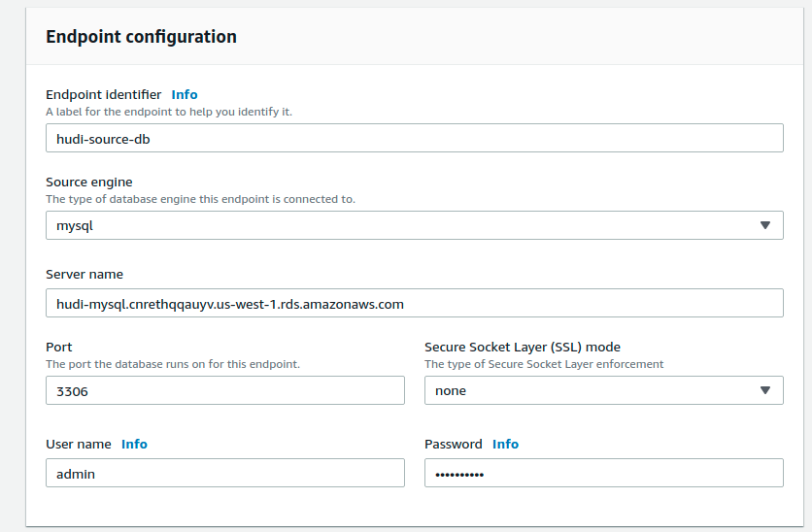Image resolution: width=812 pixels, height=532 pixels.
Task: Open Info link beside User name
Action: pos(134,444)
